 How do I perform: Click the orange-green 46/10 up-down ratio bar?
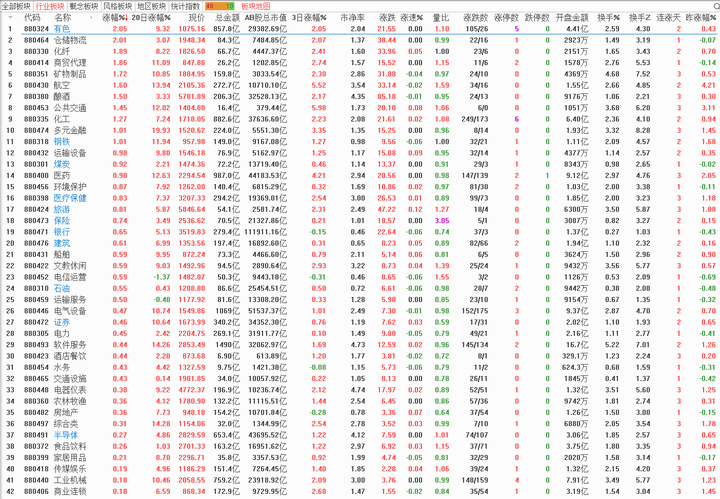(220, 6)
